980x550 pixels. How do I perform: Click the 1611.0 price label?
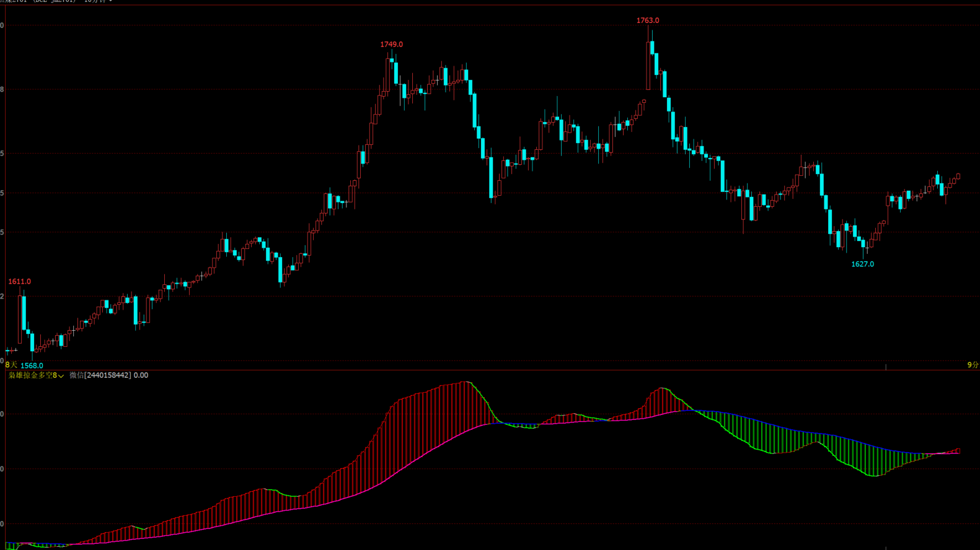[x=19, y=282]
